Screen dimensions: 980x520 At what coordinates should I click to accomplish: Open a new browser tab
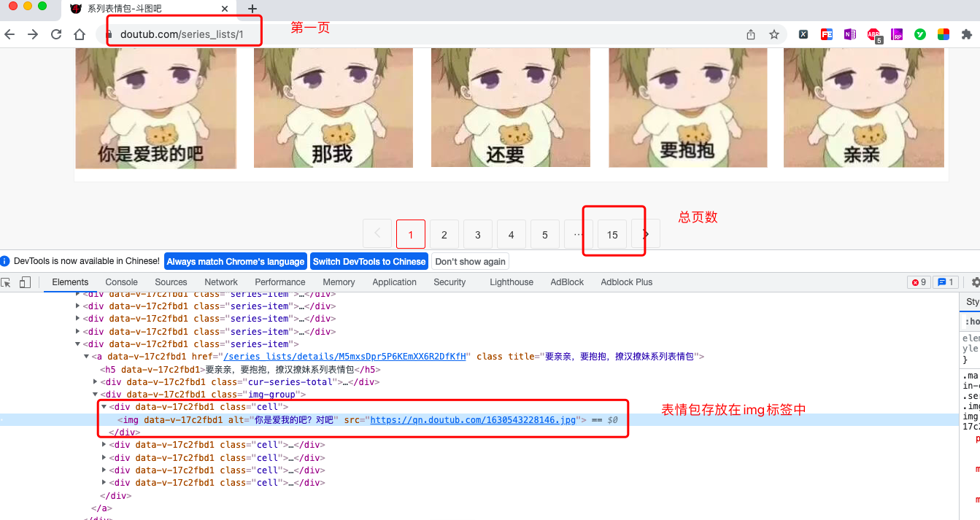click(x=252, y=9)
